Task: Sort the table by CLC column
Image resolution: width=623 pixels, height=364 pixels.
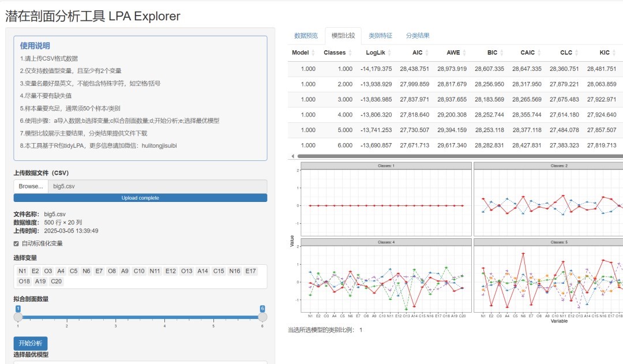Action: coord(577,52)
